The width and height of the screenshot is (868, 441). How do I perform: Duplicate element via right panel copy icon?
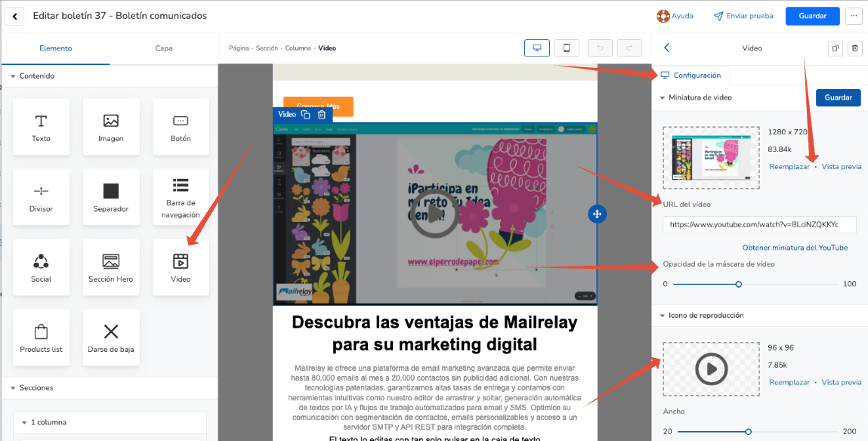pos(835,48)
